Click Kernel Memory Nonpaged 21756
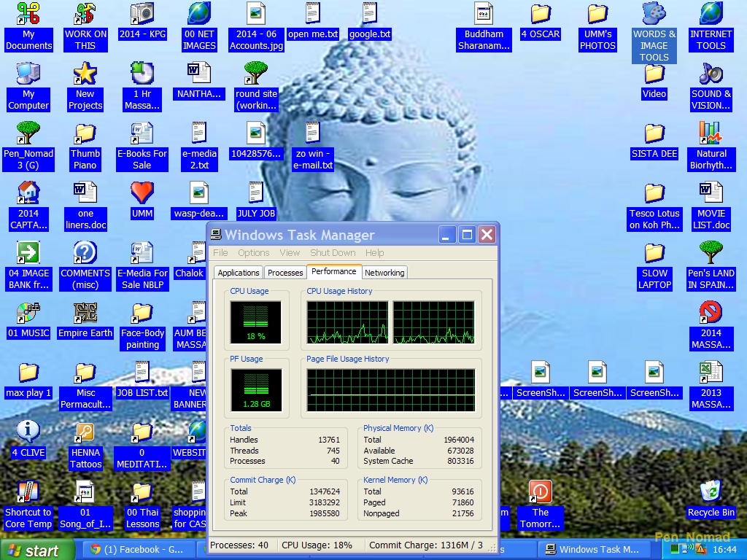 [x=463, y=513]
